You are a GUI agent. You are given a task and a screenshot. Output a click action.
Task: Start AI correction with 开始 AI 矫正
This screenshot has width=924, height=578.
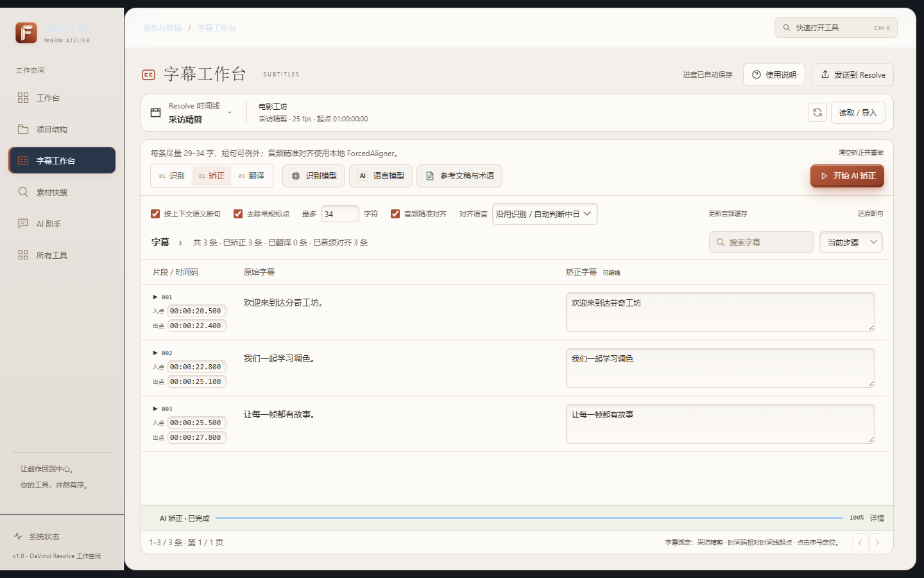click(847, 176)
